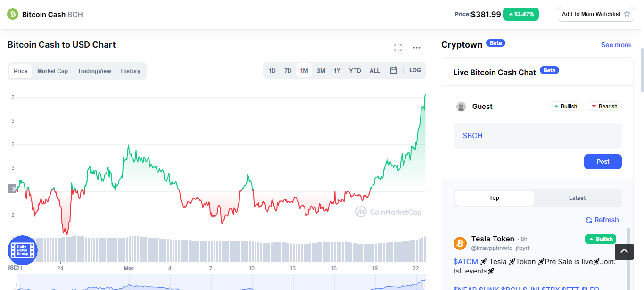This screenshot has width=644, height=290.
Task: Click the Bitcoin Cash to USD Chart heading
Action: (x=62, y=45)
